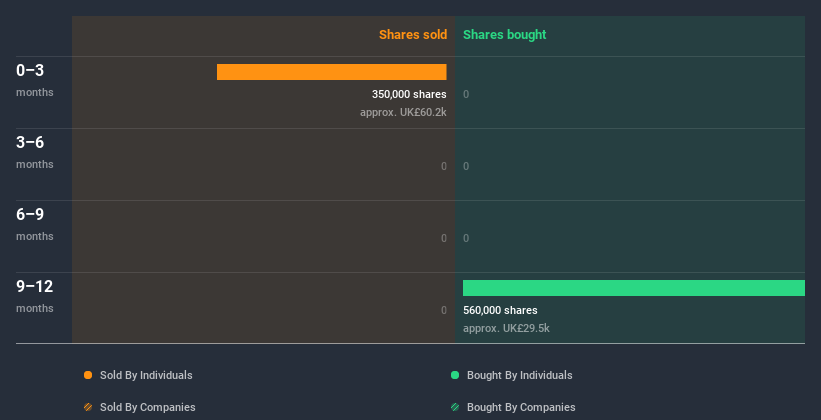The width and height of the screenshot is (821, 420).
Task: Toggle the Bought By Individuals legend label
Action: click(519, 375)
